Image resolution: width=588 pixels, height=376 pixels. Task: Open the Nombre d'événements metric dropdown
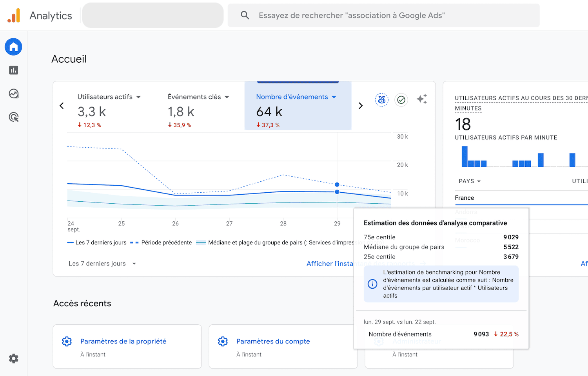coord(334,97)
